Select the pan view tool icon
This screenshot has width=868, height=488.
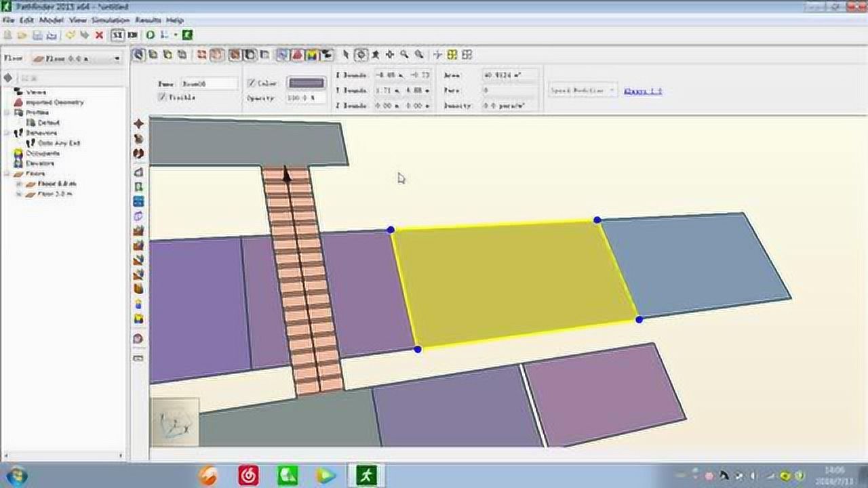tap(390, 55)
